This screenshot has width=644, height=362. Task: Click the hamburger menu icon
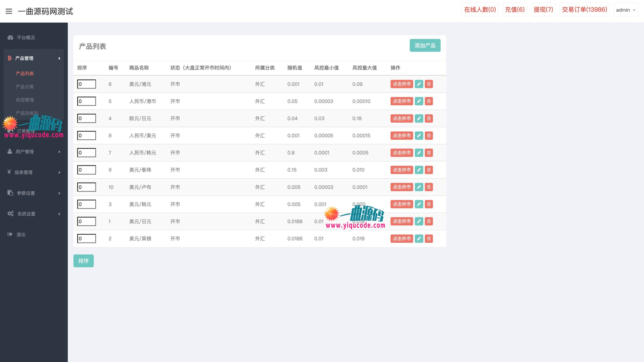click(x=9, y=12)
